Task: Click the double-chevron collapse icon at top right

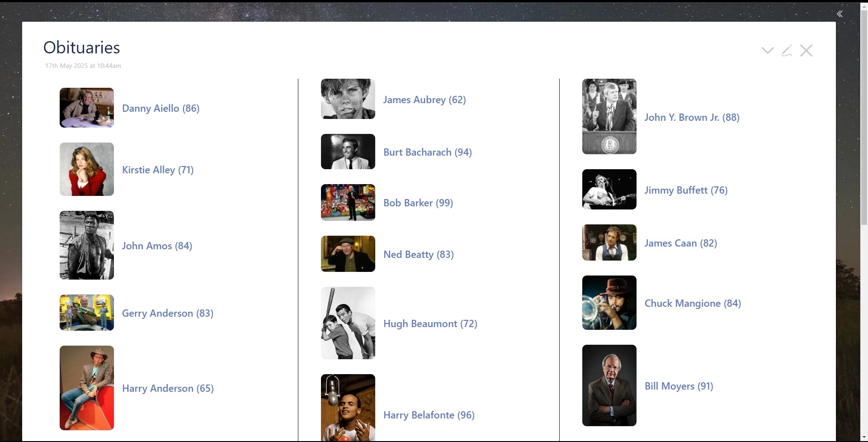Action: (x=840, y=14)
